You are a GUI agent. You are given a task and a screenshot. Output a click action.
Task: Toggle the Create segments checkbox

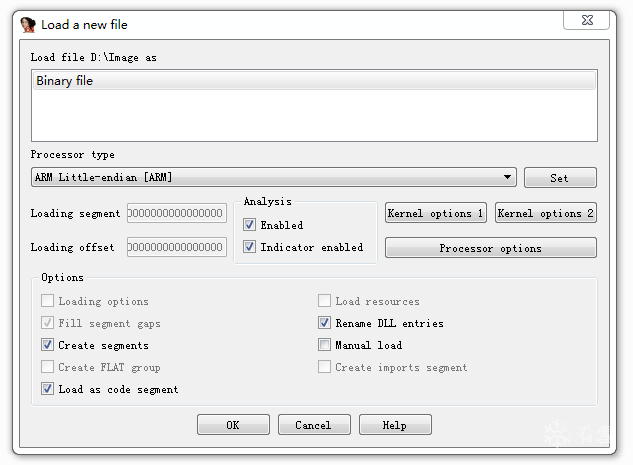click(47, 345)
